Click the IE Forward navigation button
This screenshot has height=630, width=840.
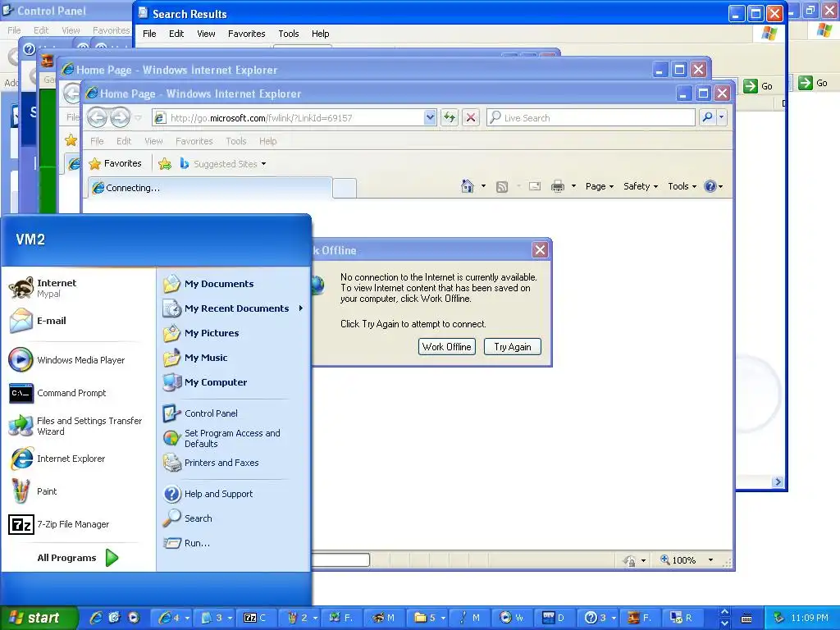pyautogui.click(x=120, y=117)
